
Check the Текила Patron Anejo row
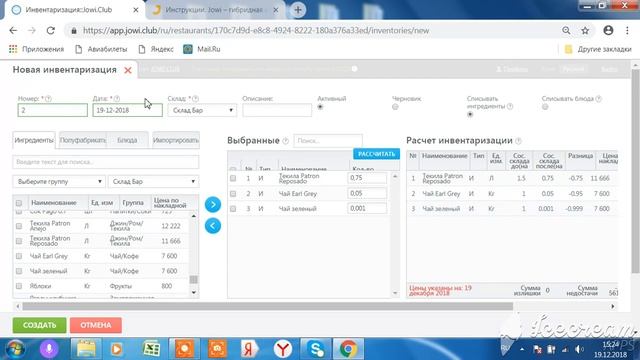pyautogui.click(x=19, y=226)
